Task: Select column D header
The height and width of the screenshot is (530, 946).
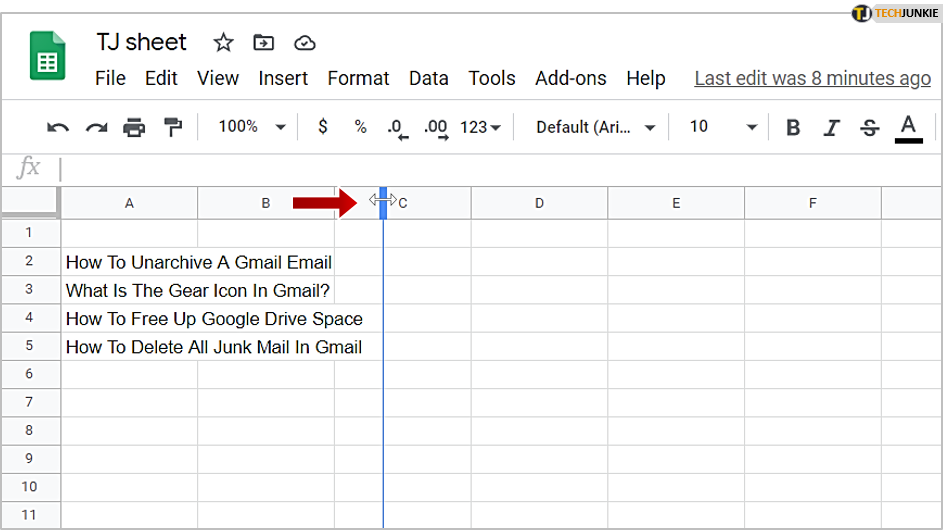Action: (x=539, y=203)
